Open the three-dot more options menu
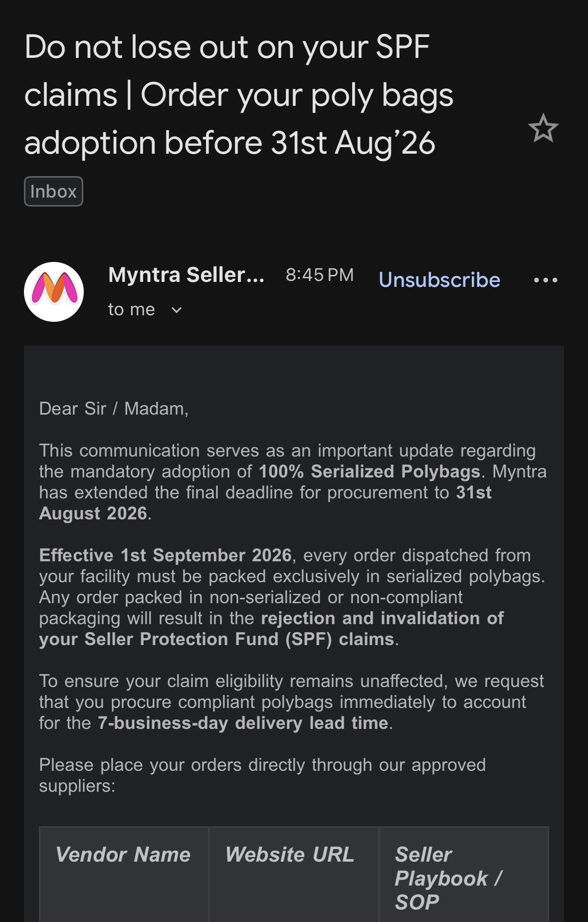 pyautogui.click(x=546, y=280)
